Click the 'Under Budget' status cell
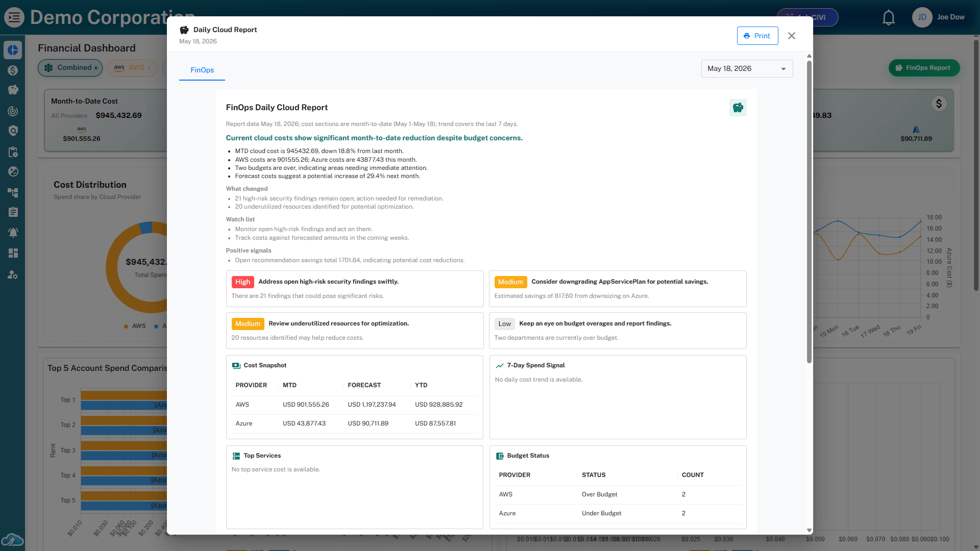980x551 pixels. (x=601, y=513)
